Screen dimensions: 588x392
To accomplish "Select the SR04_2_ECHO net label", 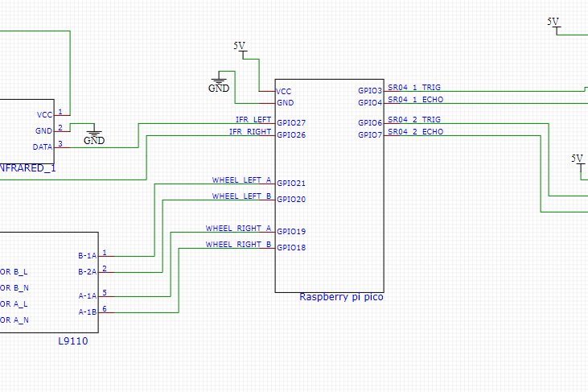I will [416, 132].
